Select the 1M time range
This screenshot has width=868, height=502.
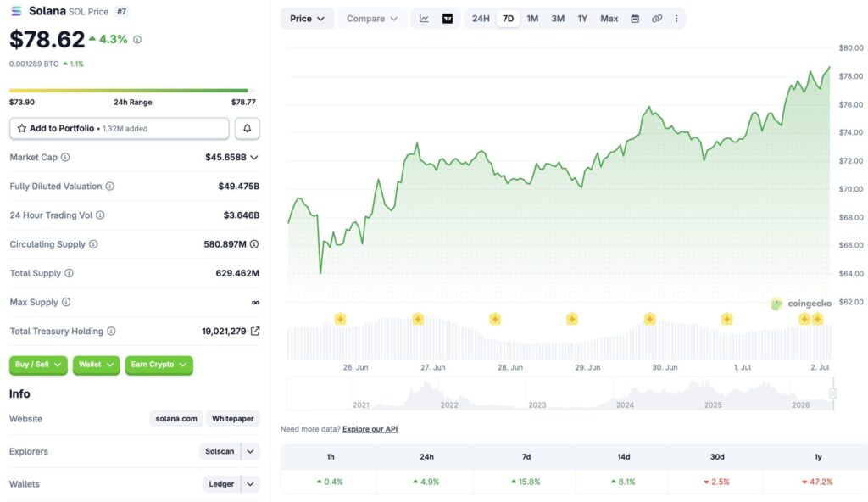532,19
